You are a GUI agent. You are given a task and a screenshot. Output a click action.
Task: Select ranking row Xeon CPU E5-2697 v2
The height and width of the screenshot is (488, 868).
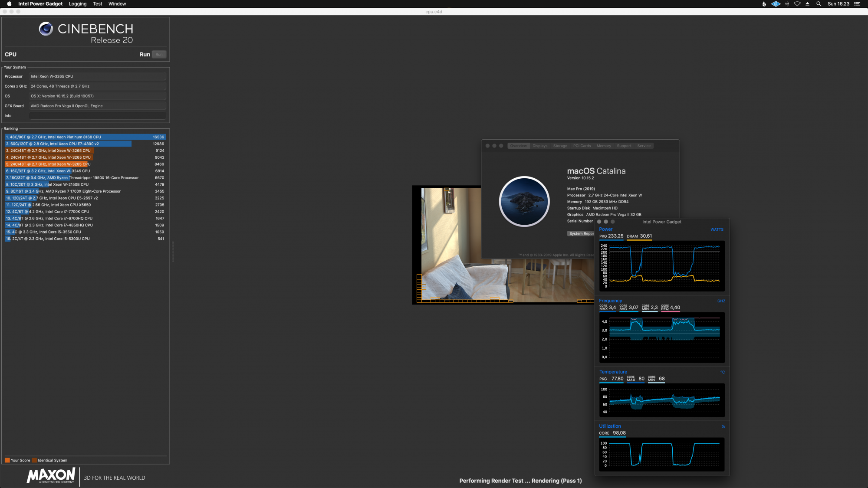coord(85,198)
